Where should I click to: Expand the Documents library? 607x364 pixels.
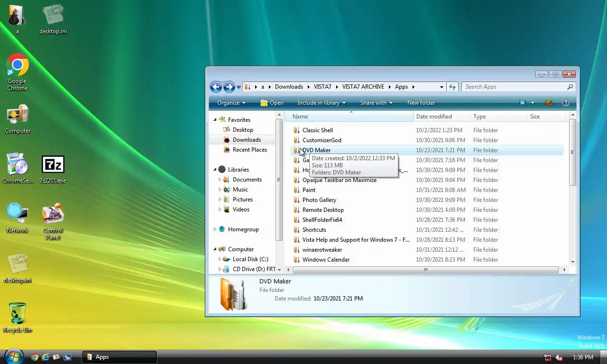pyautogui.click(x=220, y=180)
